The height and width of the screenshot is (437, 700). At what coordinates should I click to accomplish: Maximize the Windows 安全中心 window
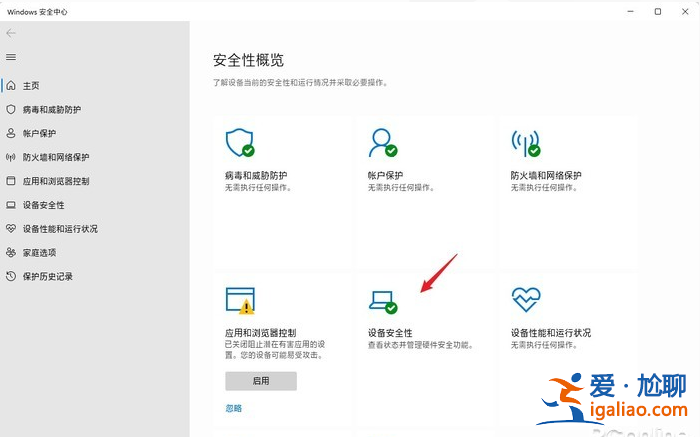tap(657, 11)
